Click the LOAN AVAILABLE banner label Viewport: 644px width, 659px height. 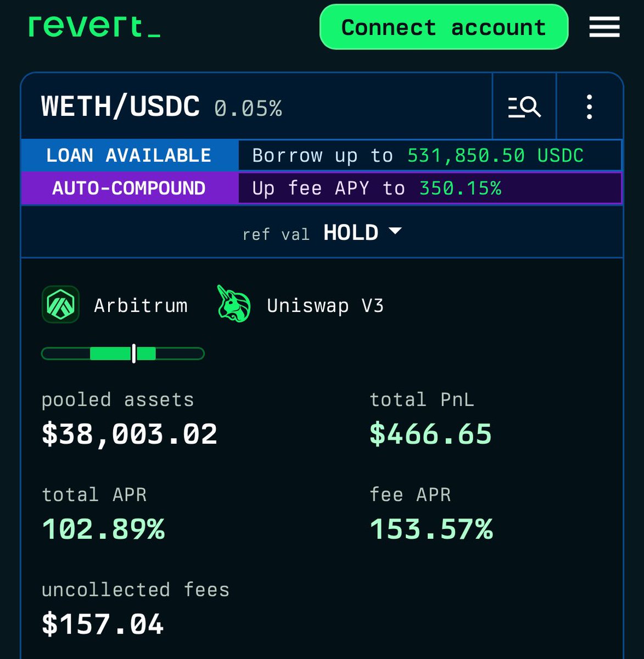pyautogui.click(x=130, y=155)
